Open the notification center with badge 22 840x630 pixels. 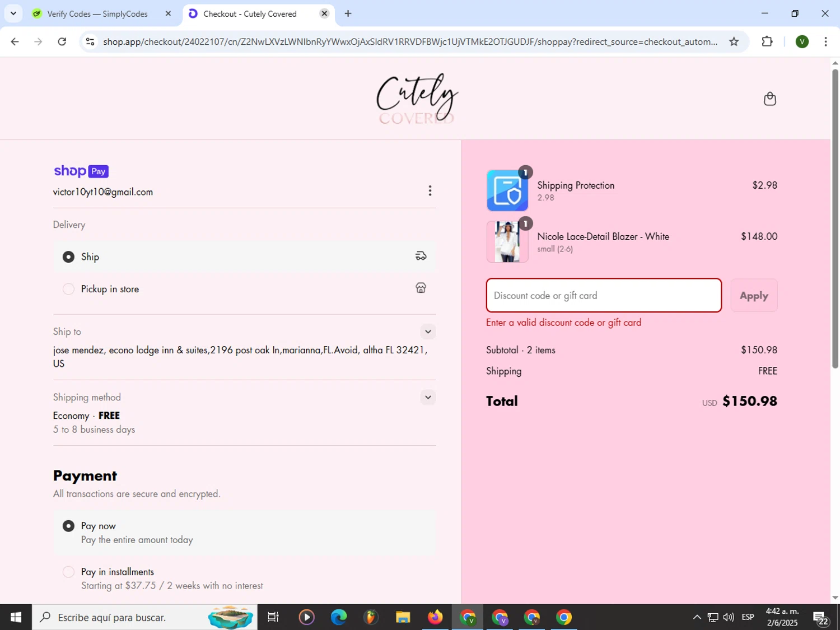click(x=821, y=618)
